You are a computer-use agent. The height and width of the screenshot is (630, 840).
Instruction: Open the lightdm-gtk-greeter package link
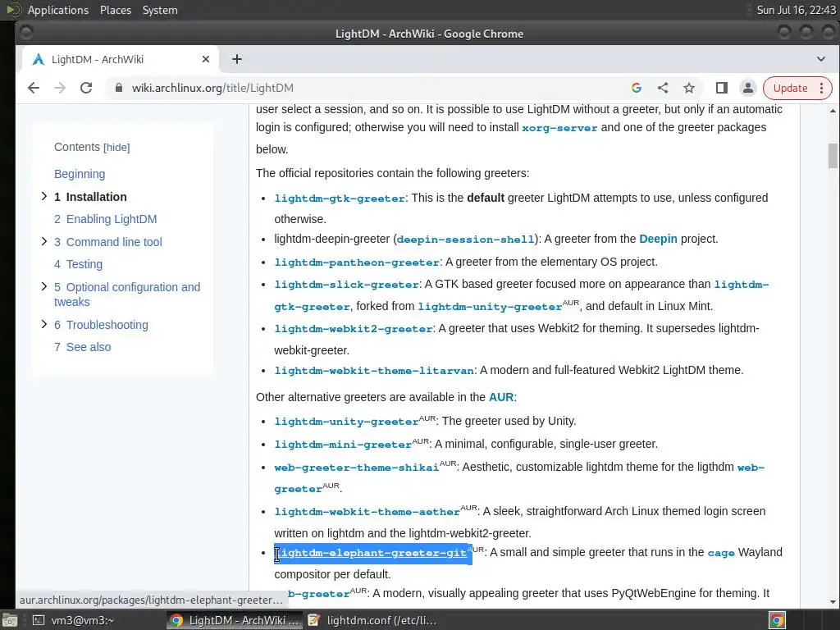pyautogui.click(x=340, y=199)
